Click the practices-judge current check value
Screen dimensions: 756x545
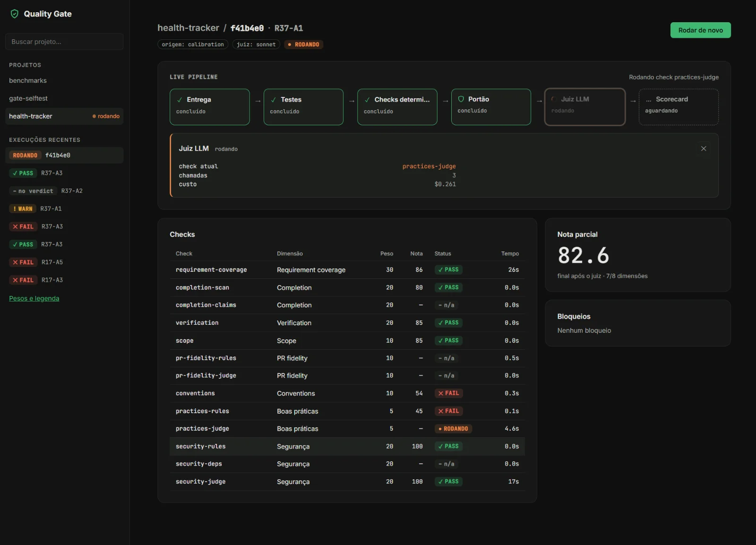(x=429, y=166)
